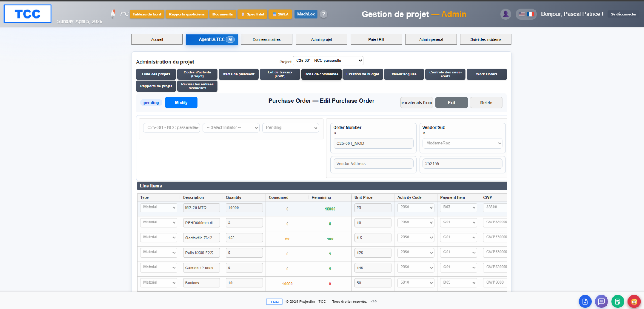644x309 pixels.
Task: Click the purple user profile icon
Action: tap(506, 14)
